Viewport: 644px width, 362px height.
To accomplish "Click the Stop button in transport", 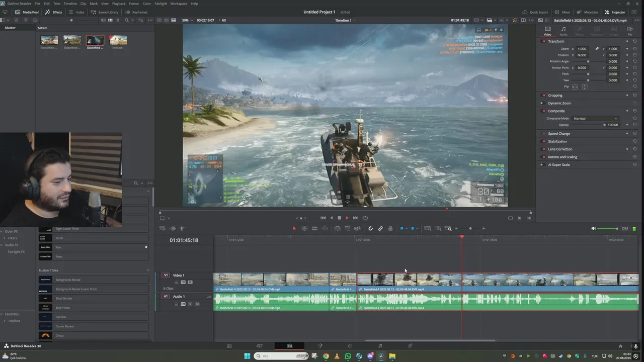I will click(x=339, y=218).
